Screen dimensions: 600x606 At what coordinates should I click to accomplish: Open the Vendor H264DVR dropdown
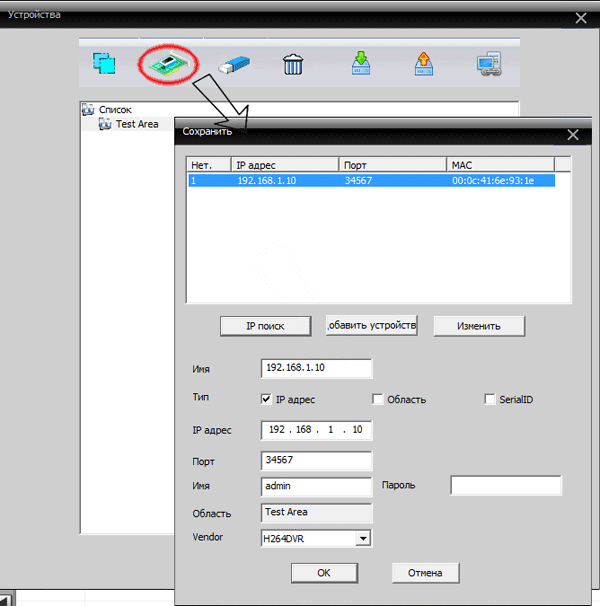[x=363, y=538]
